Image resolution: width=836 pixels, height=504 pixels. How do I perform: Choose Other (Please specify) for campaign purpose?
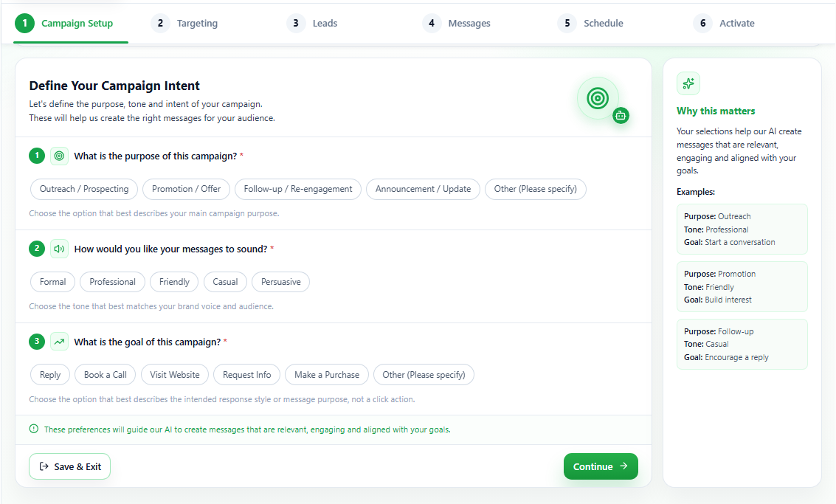[535, 189]
